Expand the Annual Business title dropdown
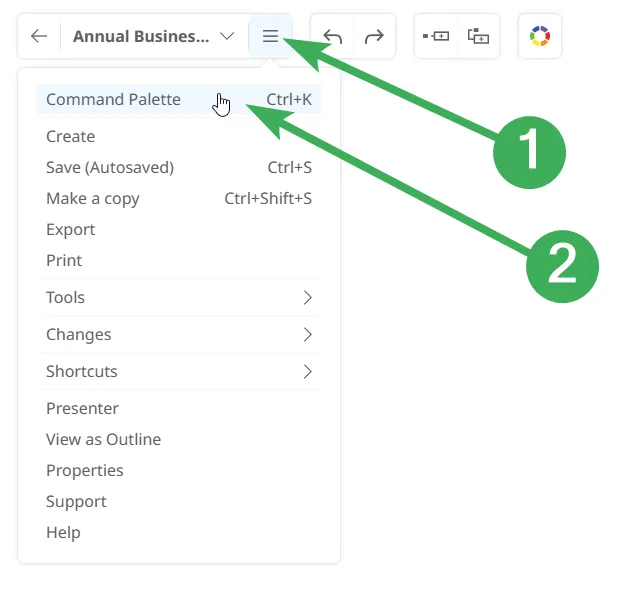The width and height of the screenshot is (639, 595). [x=227, y=37]
